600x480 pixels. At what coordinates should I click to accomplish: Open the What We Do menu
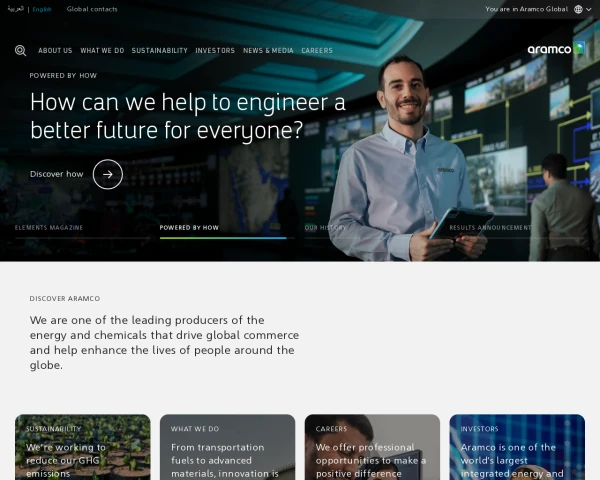[x=102, y=50]
